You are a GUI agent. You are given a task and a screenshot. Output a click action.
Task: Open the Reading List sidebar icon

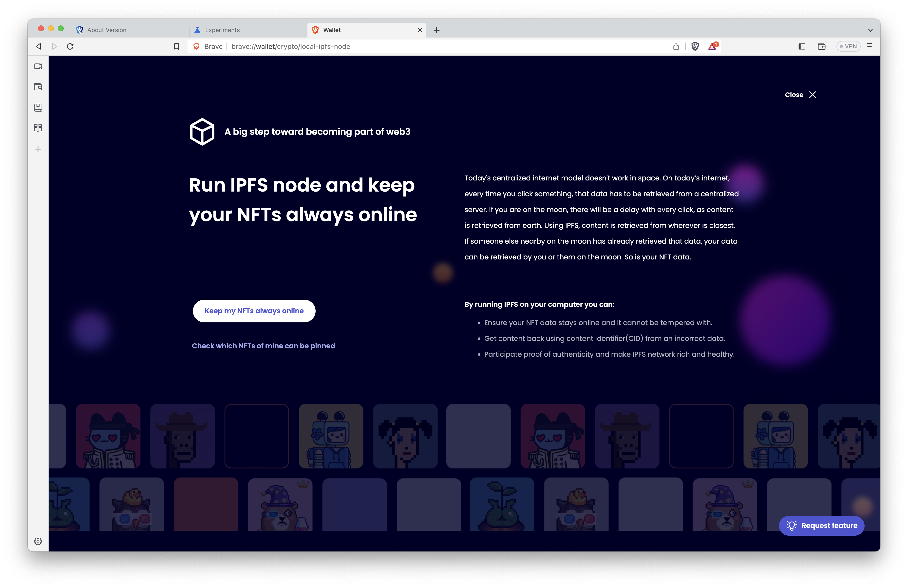point(38,128)
